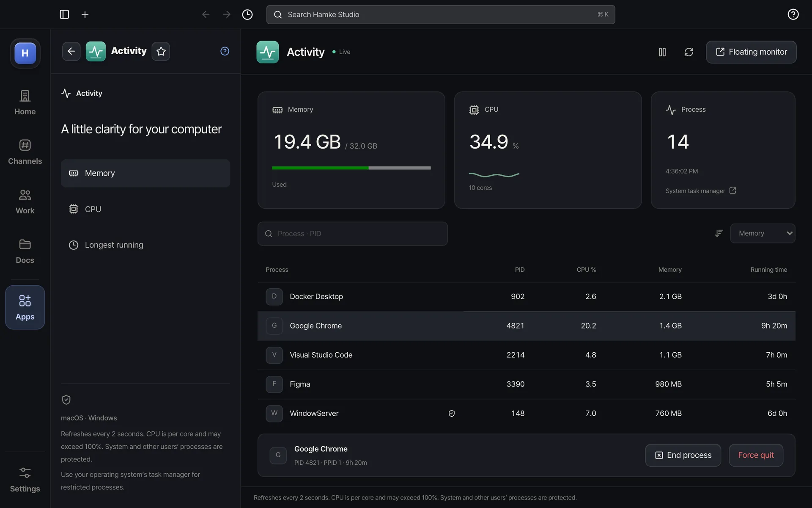Open Channels in the left rail
This screenshot has width=812, height=508.
(25, 152)
